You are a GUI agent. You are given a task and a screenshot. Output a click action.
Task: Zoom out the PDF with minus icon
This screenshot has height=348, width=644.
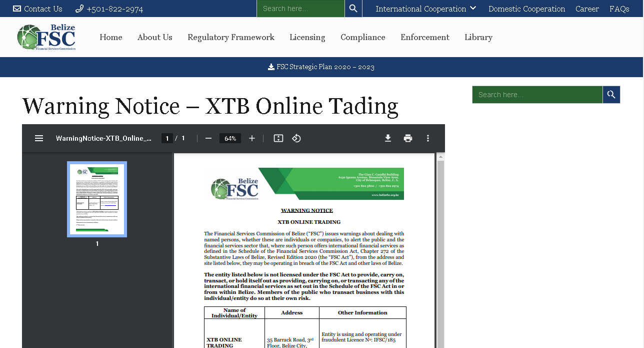[208, 138]
